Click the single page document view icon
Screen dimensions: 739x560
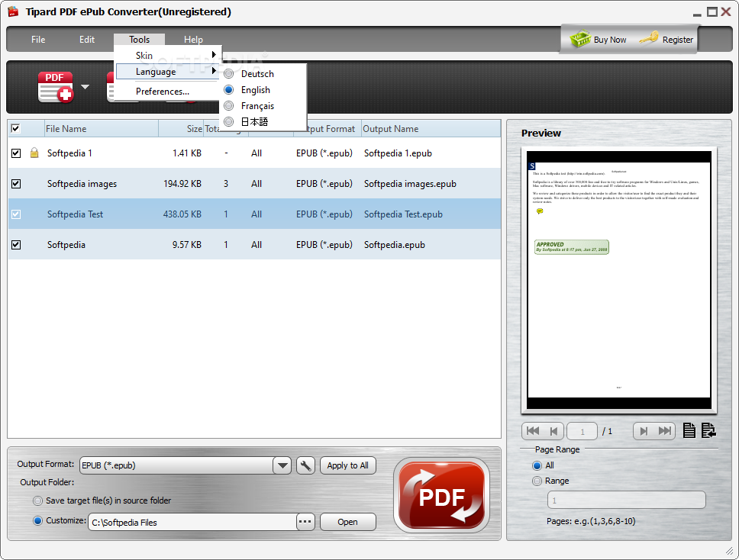click(x=689, y=430)
